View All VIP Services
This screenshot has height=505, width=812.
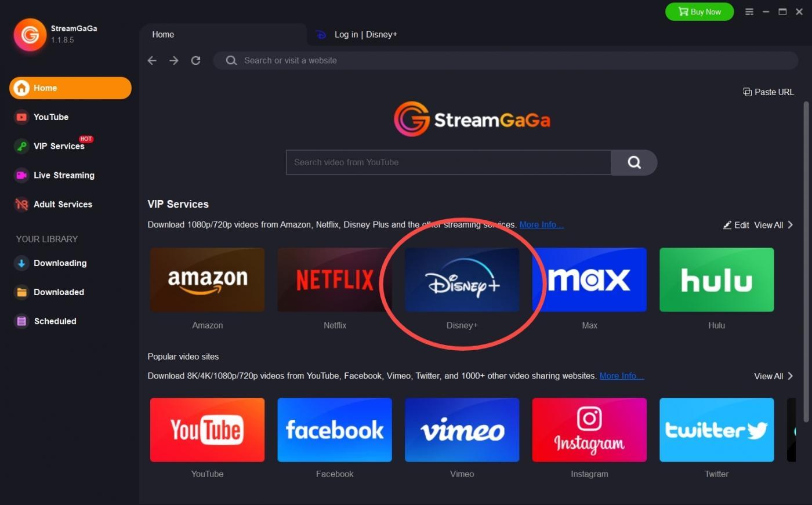(x=774, y=225)
